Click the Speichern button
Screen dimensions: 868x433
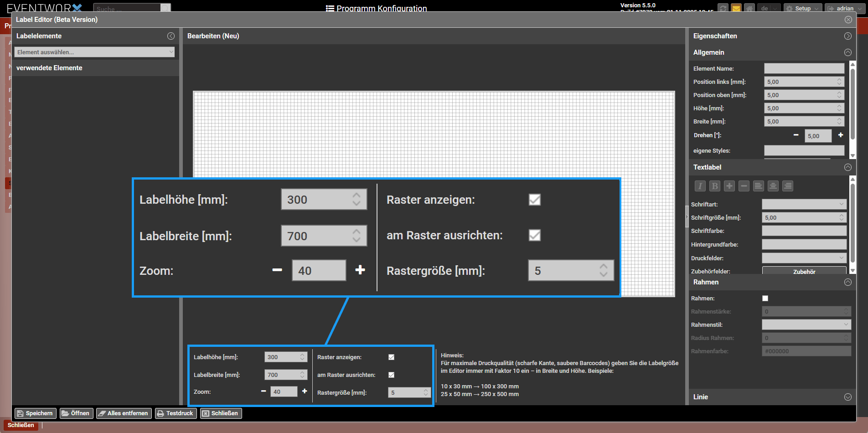pyautogui.click(x=35, y=413)
